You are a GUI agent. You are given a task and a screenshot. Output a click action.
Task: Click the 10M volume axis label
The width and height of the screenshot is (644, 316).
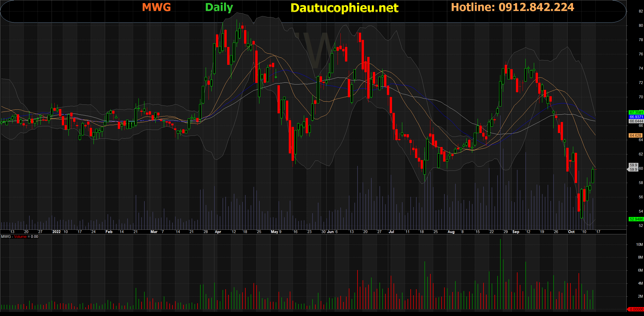pos(639,245)
